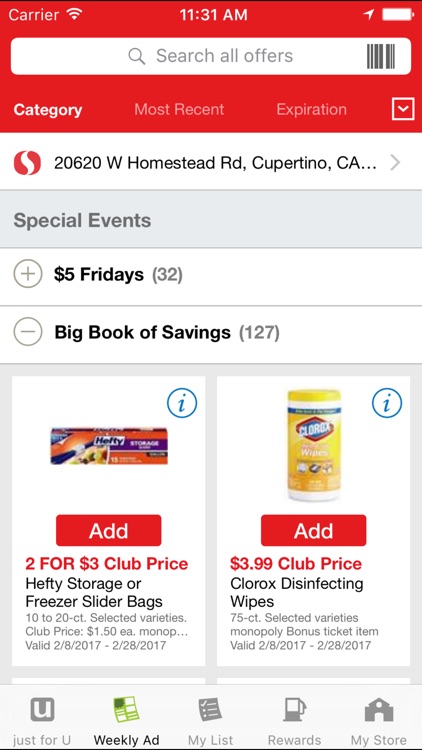
Task: Sort offers by Expiration
Action: tap(311, 110)
